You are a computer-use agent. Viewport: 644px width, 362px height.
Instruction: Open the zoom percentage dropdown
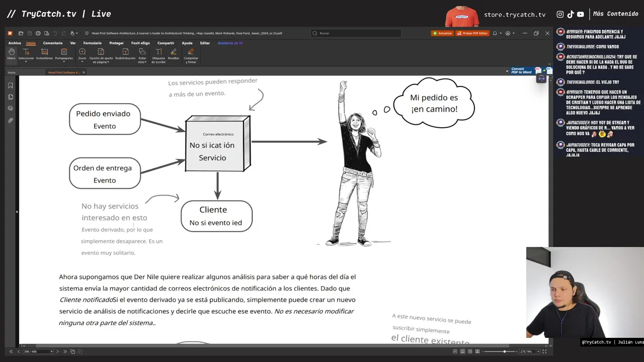(538, 351)
